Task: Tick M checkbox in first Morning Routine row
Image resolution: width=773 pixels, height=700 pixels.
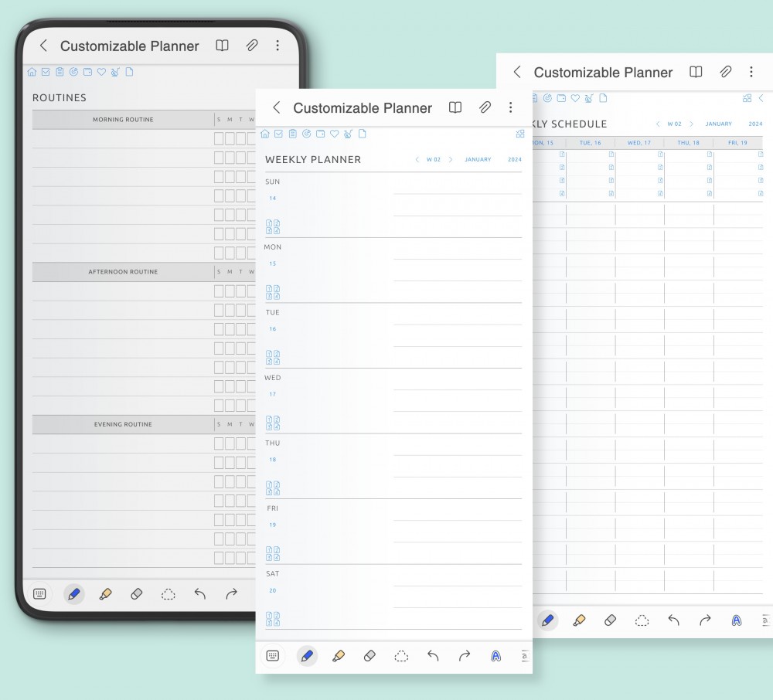Action: pyautogui.click(x=230, y=138)
